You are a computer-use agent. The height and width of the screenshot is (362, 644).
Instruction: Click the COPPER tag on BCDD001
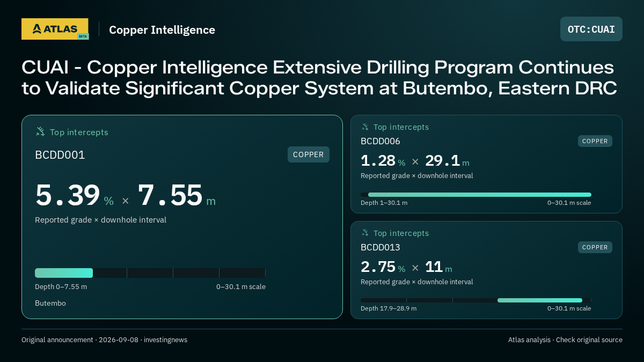coord(309,154)
